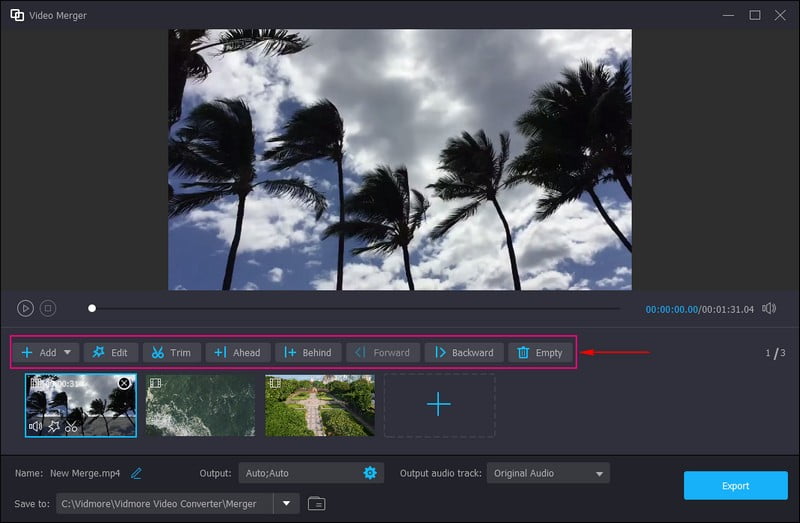Viewport: 800px width, 523px height.
Task: Open output settings gear icon
Action: (x=370, y=473)
